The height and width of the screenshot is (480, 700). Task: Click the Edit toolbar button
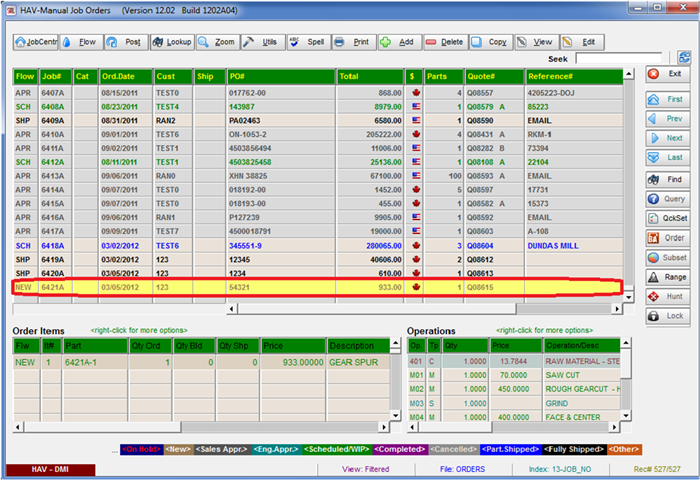[x=582, y=42]
